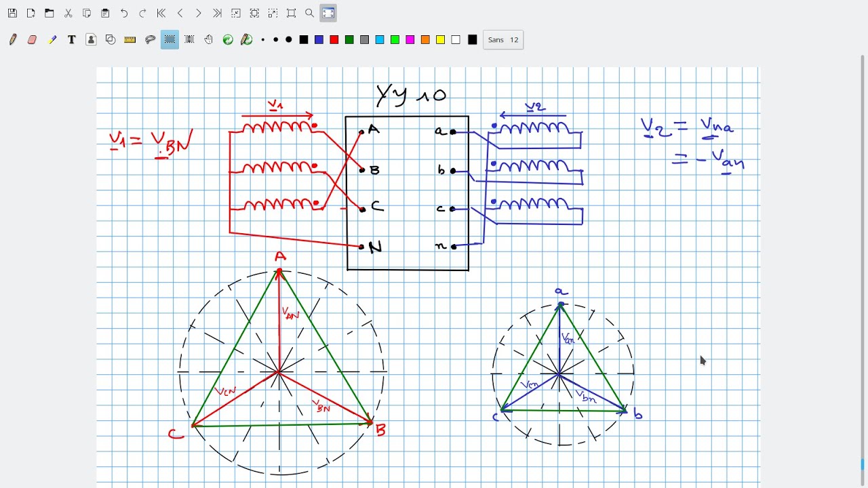Fit page width to window
Image resolution: width=868 pixels, height=488 pixels.
tap(254, 13)
